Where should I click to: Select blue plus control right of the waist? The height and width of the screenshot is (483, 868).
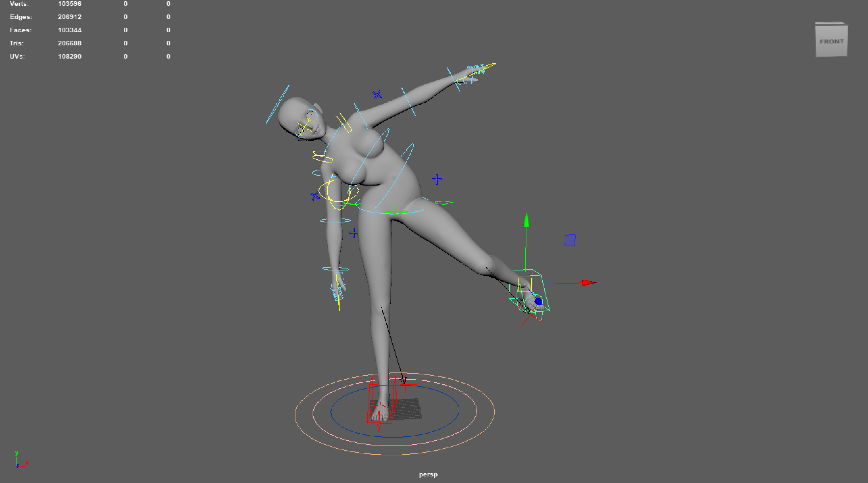click(x=436, y=180)
